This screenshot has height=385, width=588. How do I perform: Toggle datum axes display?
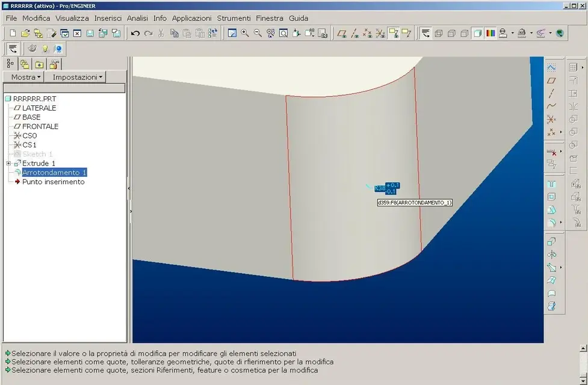coord(354,33)
